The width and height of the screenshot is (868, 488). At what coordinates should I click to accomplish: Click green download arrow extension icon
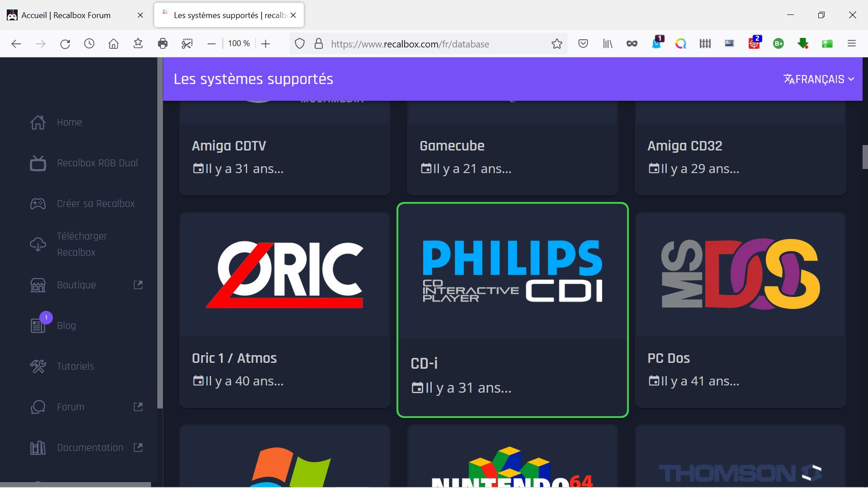[x=803, y=44]
